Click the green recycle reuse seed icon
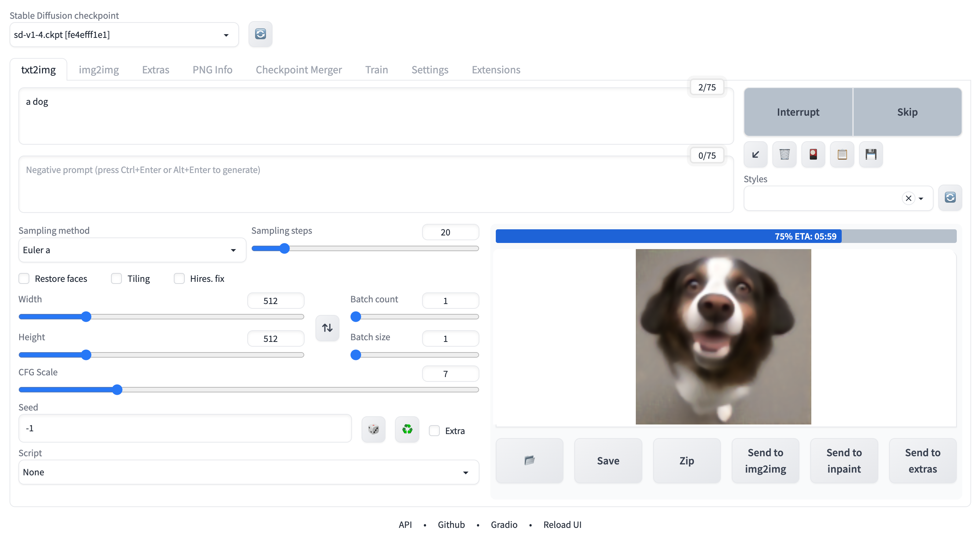This screenshot has height=533, width=980. coord(407,430)
